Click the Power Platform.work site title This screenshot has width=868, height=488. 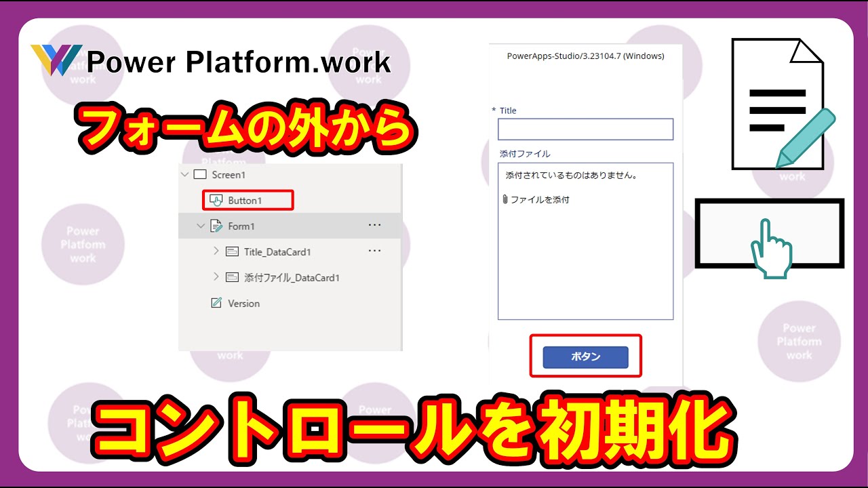click(x=239, y=63)
